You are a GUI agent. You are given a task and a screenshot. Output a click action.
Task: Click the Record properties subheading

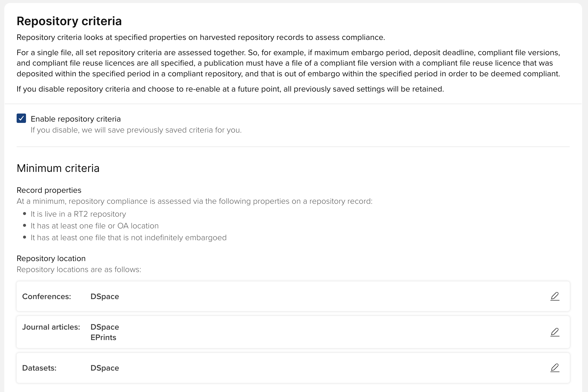pos(49,190)
